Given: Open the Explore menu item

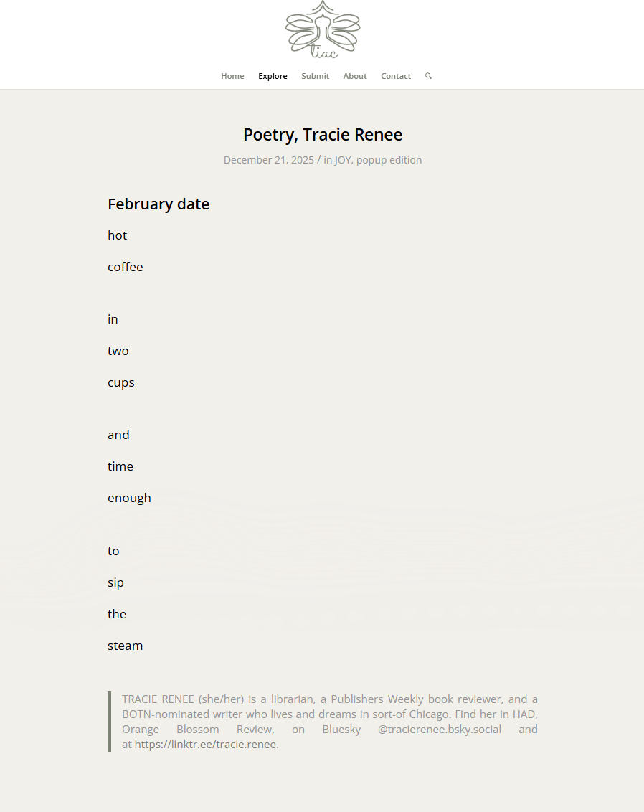Looking at the screenshot, I should coord(273,76).
